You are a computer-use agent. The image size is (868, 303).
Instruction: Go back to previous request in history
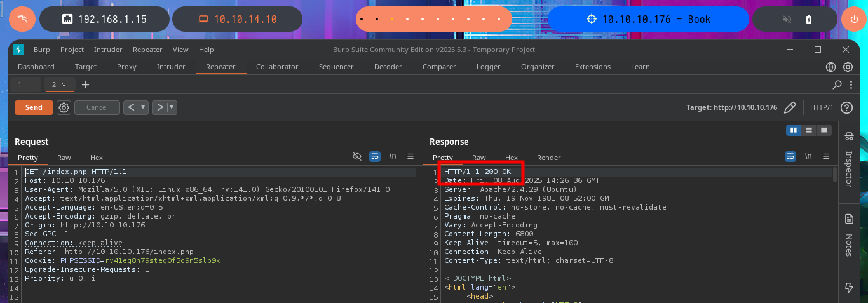pos(131,107)
